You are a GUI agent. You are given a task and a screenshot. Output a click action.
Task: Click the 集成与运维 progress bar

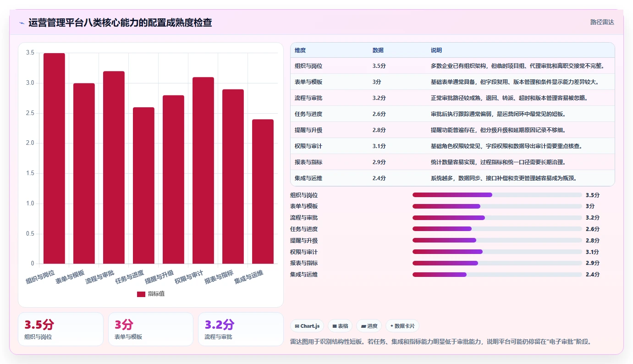click(497, 275)
